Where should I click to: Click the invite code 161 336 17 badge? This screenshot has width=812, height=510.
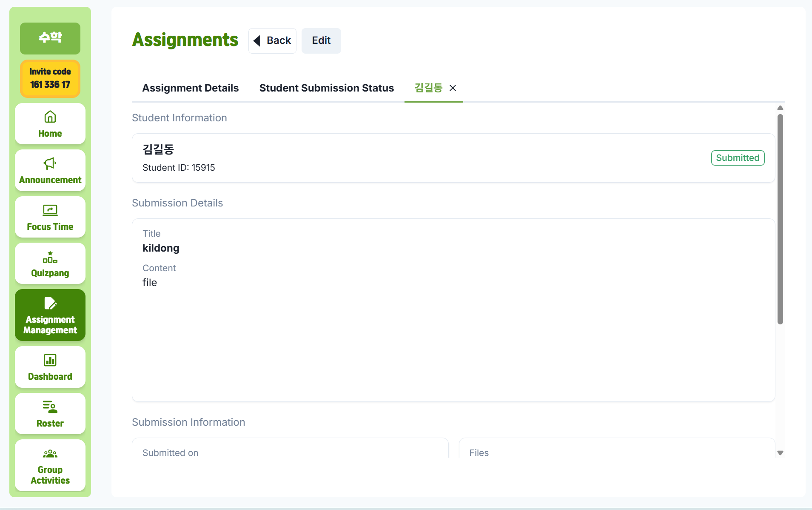coord(50,78)
